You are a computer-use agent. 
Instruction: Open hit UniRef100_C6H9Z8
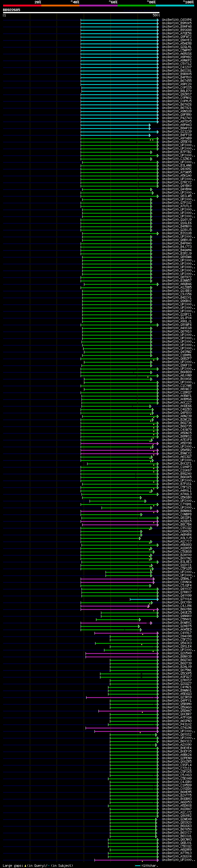click(x=177, y=531)
